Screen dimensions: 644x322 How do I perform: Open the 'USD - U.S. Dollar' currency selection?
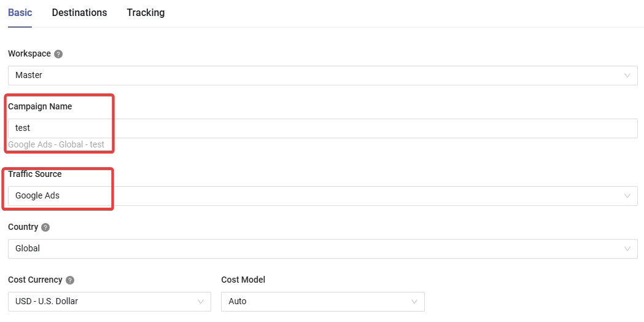(x=110, y=302)
